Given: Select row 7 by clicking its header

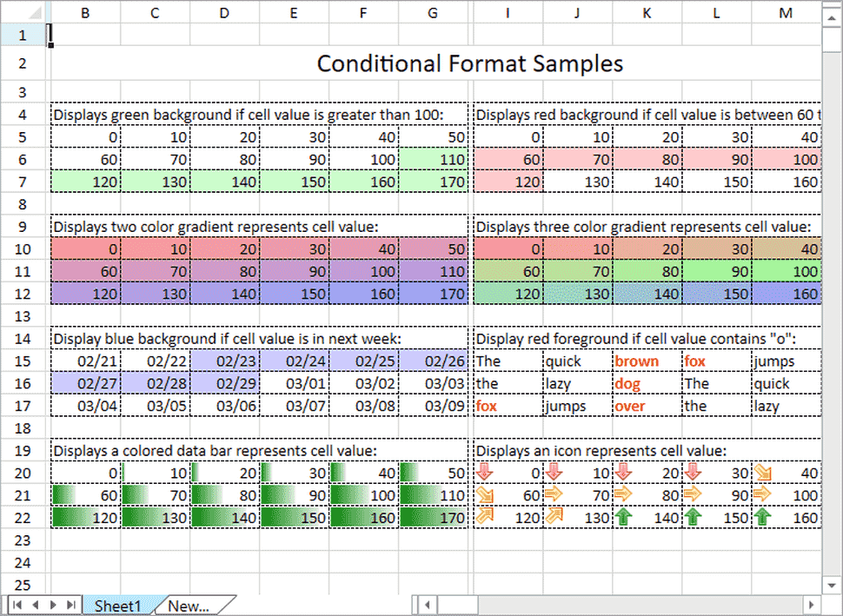Looking at the screenshot, I should pyautogui.click(x=23, y=182).
